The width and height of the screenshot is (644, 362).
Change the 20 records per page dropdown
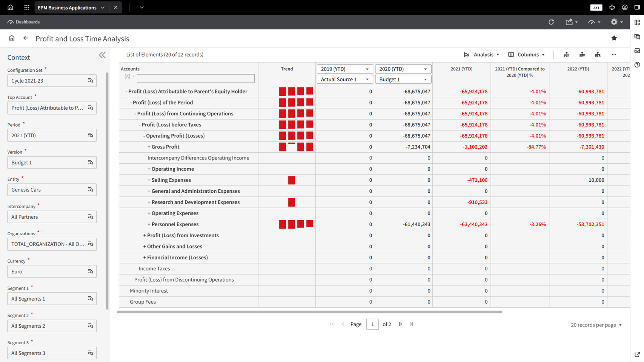596,325
